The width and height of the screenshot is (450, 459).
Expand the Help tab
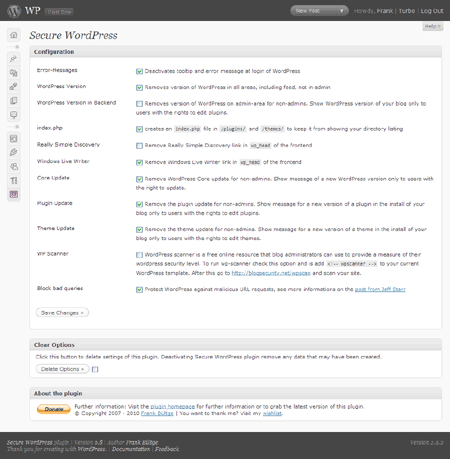433,26
